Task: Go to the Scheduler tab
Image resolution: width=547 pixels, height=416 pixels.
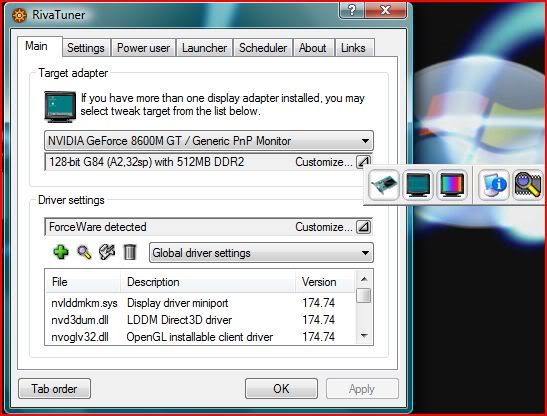Action: (263, 48)
